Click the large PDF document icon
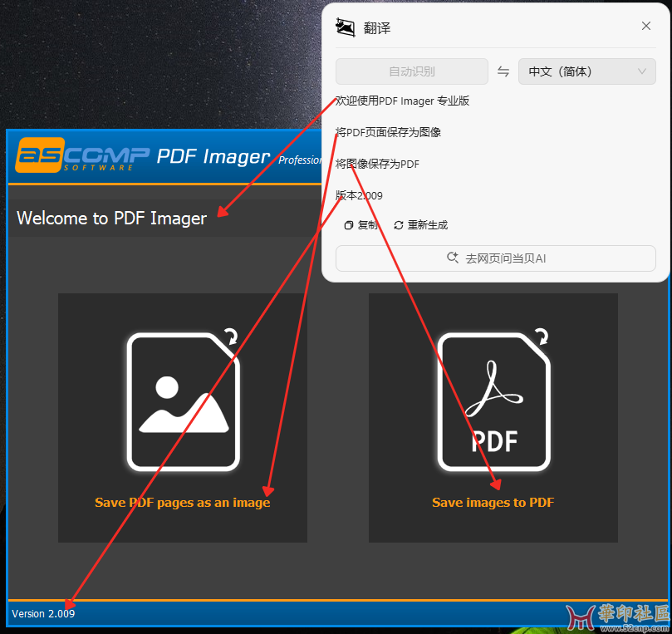This screenshot has width=672, height=634. pos(493,401)
